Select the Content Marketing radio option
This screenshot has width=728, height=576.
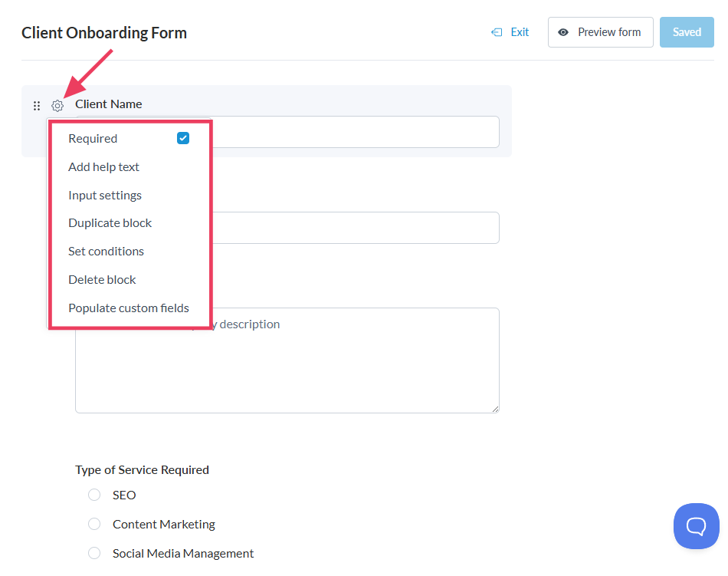pyautogui.click(x=94, y=524)
